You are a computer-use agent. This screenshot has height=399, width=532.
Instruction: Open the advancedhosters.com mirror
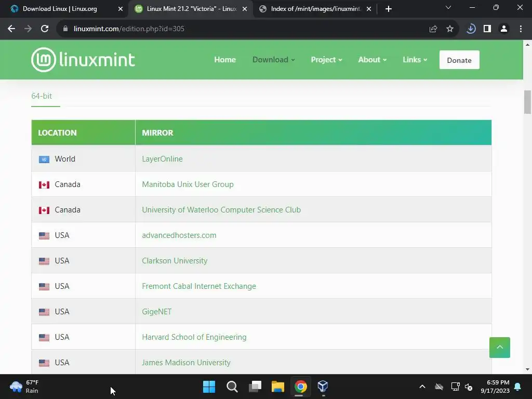coord(179,235)
